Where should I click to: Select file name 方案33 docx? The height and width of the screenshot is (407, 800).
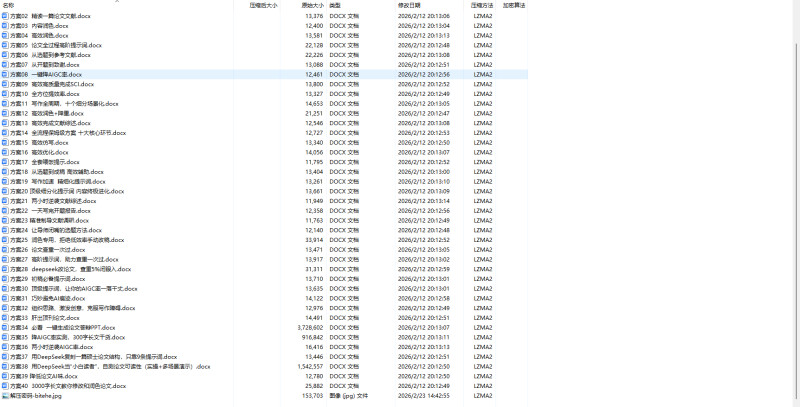point(45,318)
